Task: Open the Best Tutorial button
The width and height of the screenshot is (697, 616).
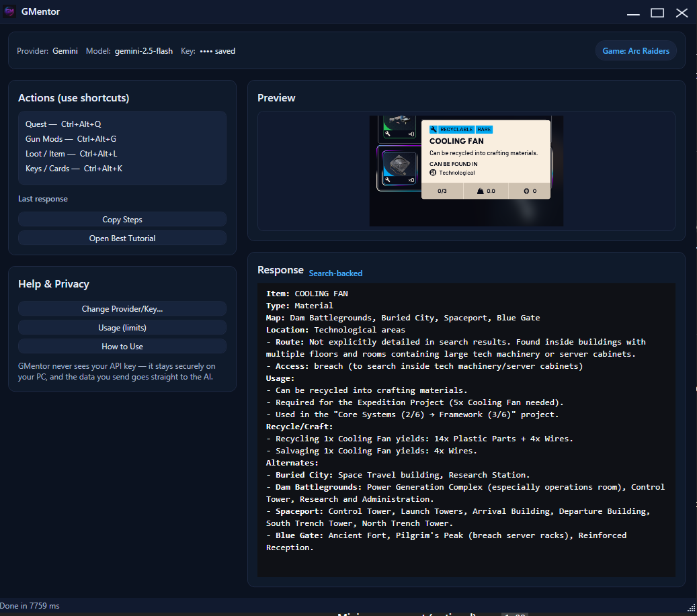Action: (x=122, y=238)
